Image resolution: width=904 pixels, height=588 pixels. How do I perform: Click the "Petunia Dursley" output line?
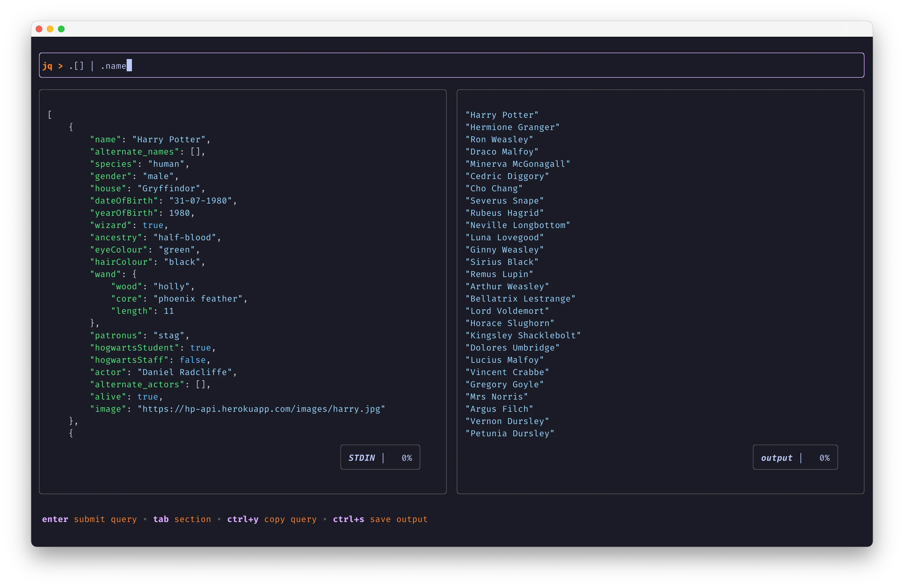point(510,433)
